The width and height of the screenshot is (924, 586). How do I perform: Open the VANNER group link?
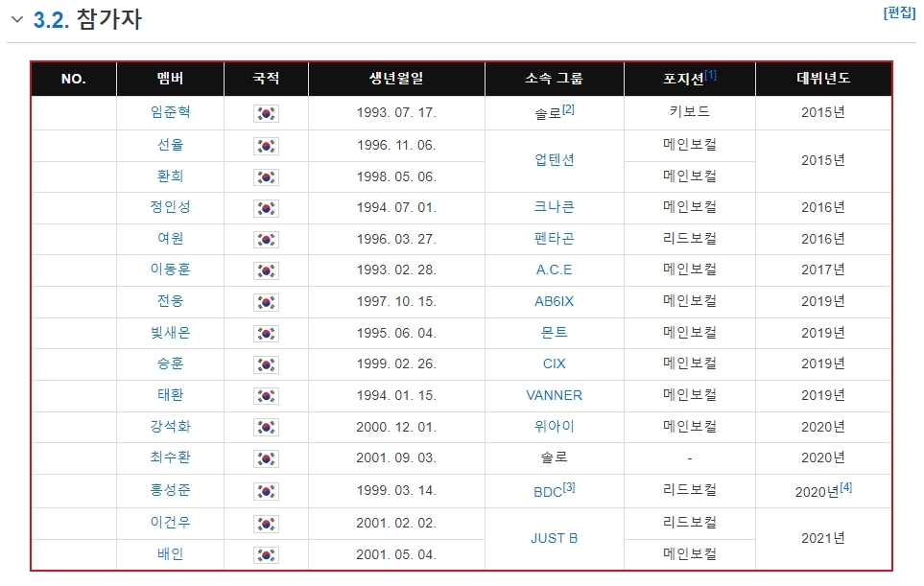(x=554, y=395)
